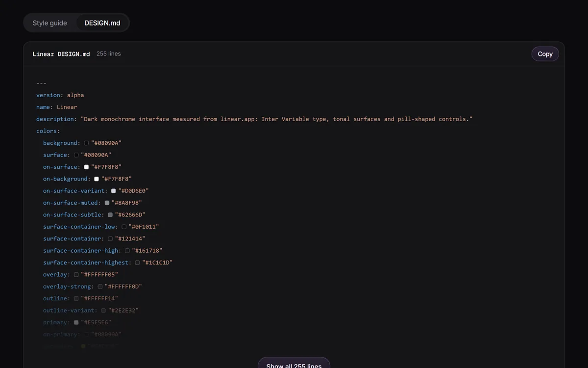Click the "#0F1011" hex value

pyautogui.click(x=144, y=227)
